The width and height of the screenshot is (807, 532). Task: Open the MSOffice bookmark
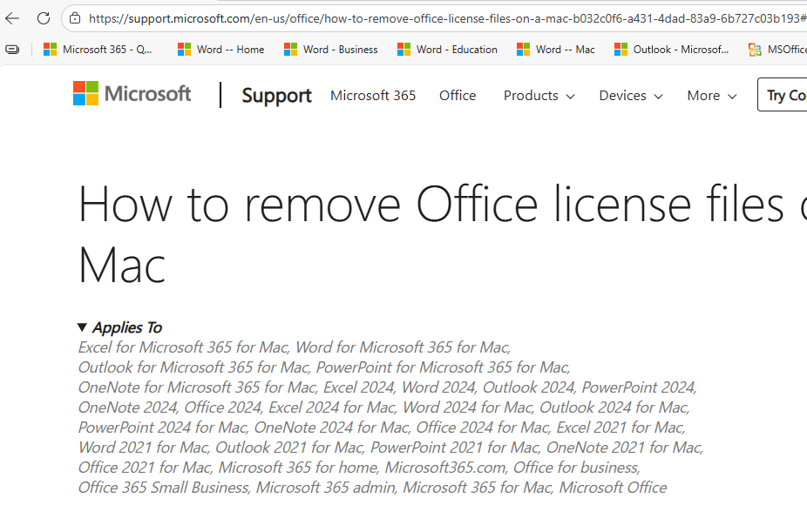[777, 50]
